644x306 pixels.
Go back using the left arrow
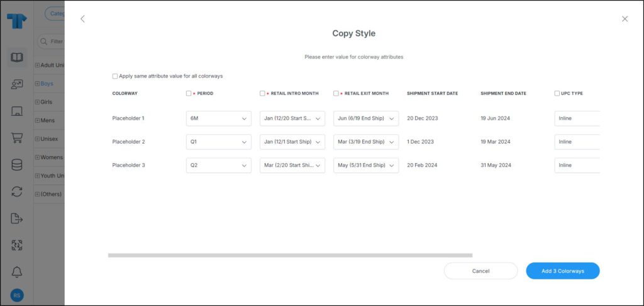tap(82, 19)
